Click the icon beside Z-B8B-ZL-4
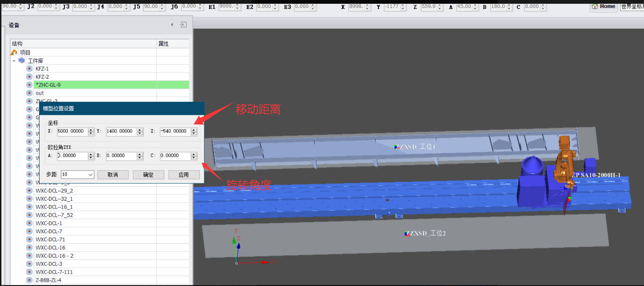This screenshot has height=286, width=644. coord(29,280)
